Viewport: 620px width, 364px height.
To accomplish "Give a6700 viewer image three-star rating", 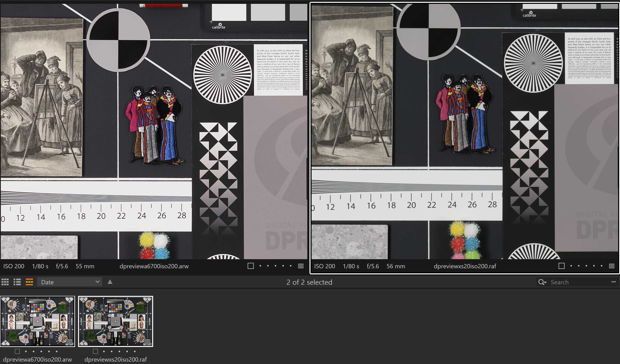I will [x=275, y=266].
